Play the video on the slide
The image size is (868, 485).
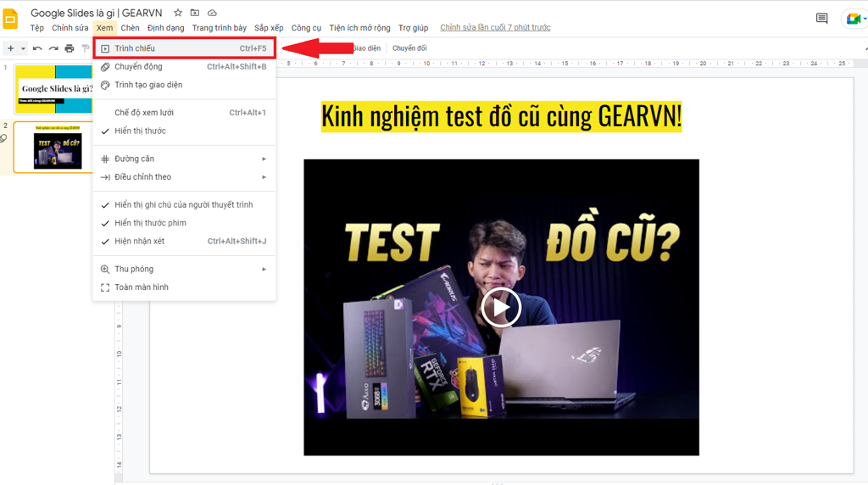[501, 307]
